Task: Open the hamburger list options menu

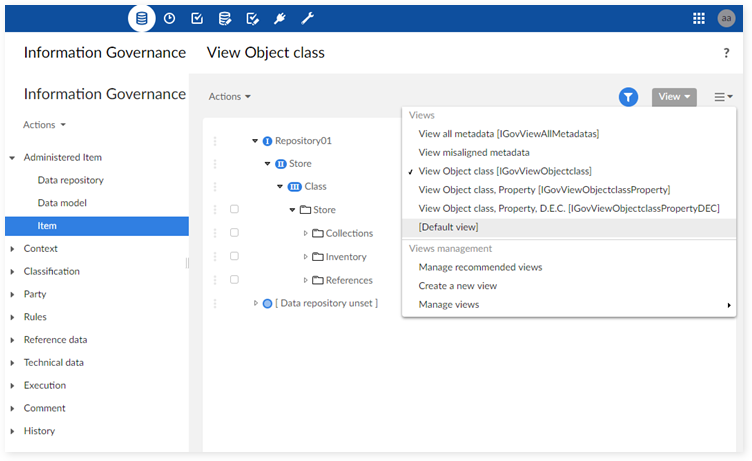Action: click(723, 97)
